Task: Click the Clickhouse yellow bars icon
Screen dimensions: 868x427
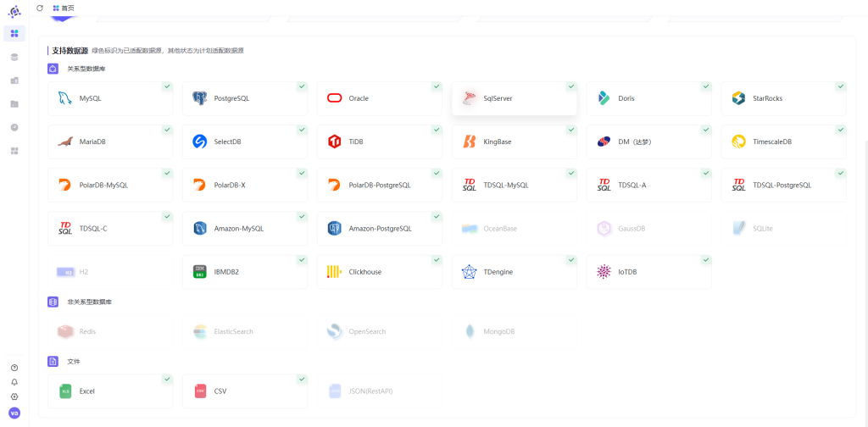Action: tap(334, 272)
